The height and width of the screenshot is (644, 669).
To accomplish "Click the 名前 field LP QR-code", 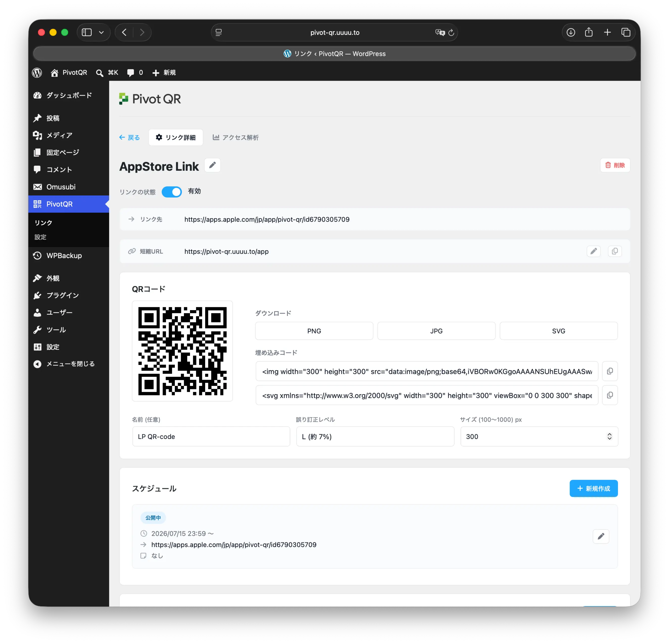I will tap(211, 437).
